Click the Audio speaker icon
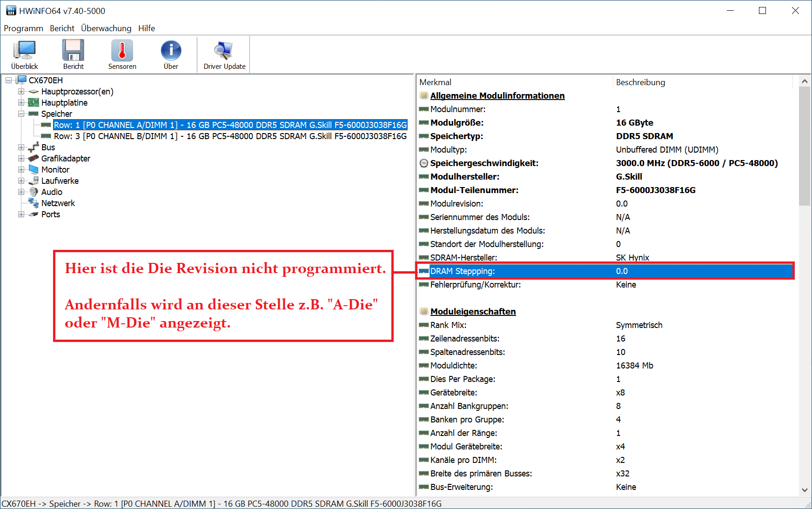812x509 pixels. [x=34, y=192]
